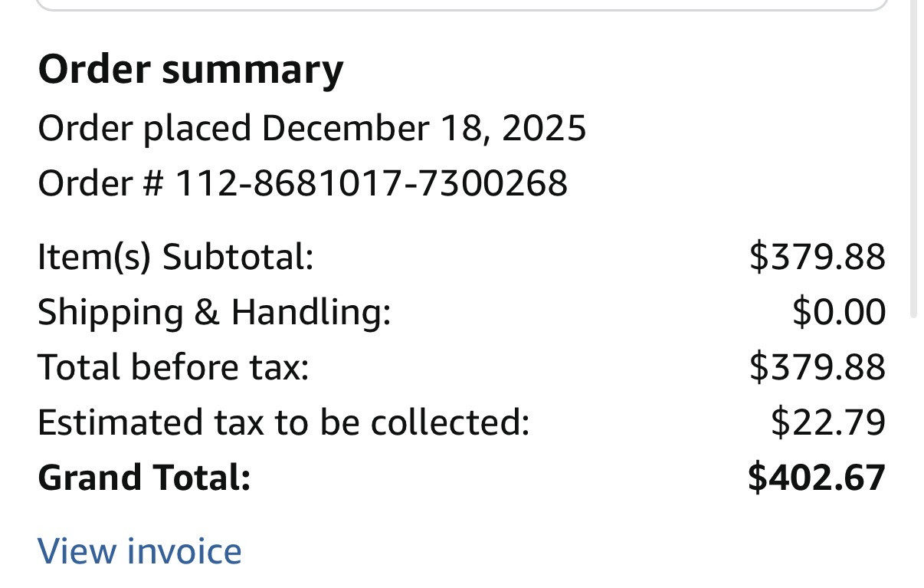Click the Item(s) Subtotal label
The width and height of the screenshot is (924, 588).
click(x=175, y=257)
